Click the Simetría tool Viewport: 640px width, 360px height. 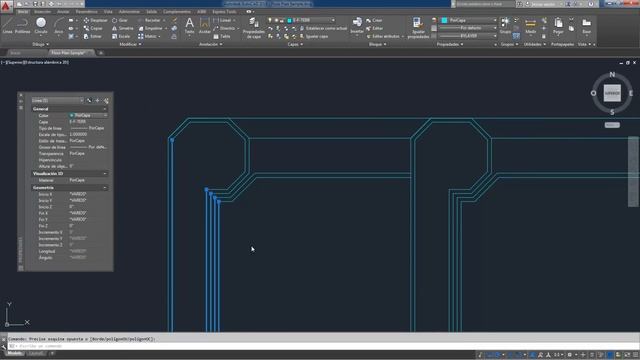(x=123, y=28)
